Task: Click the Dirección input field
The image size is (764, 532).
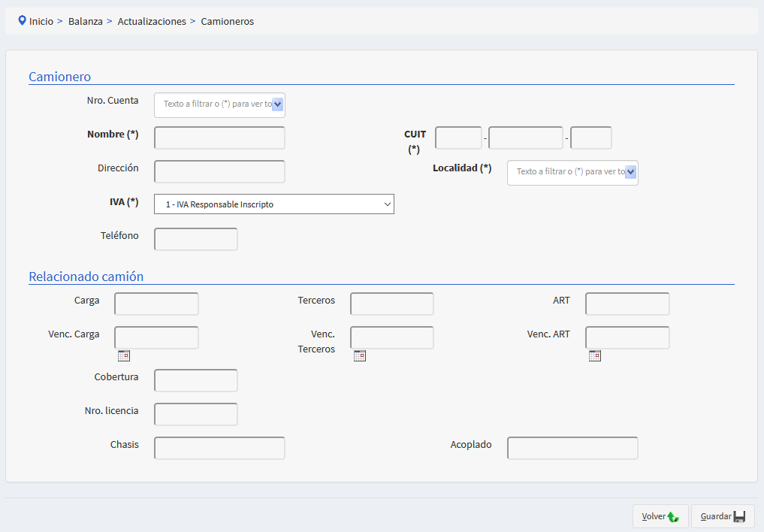Action: pyautogui.click(x=219, y=172)
